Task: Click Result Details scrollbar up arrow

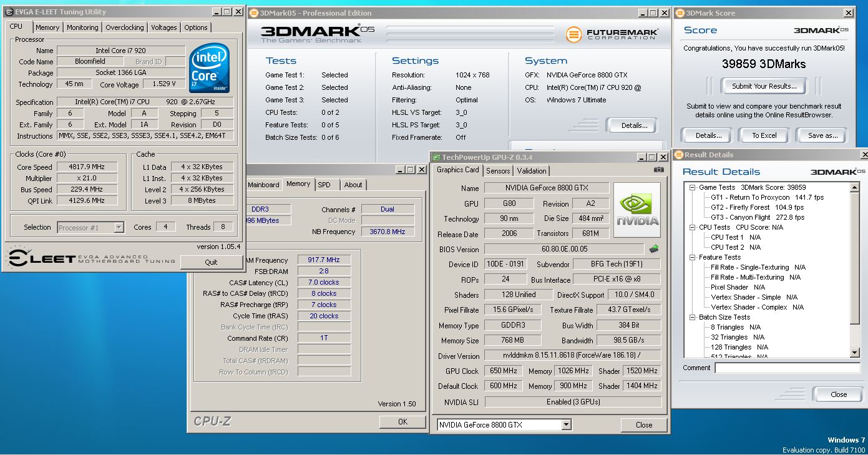Action: pos(855,187)
